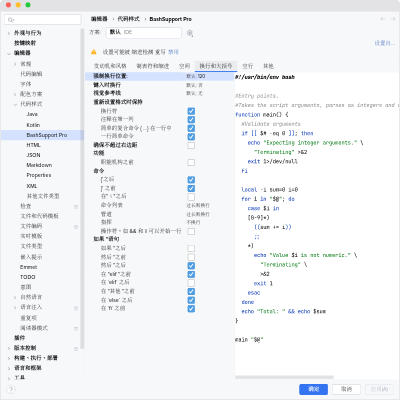
Task: Select Kotlin in the code style tree
Action: tap(33, 125)
